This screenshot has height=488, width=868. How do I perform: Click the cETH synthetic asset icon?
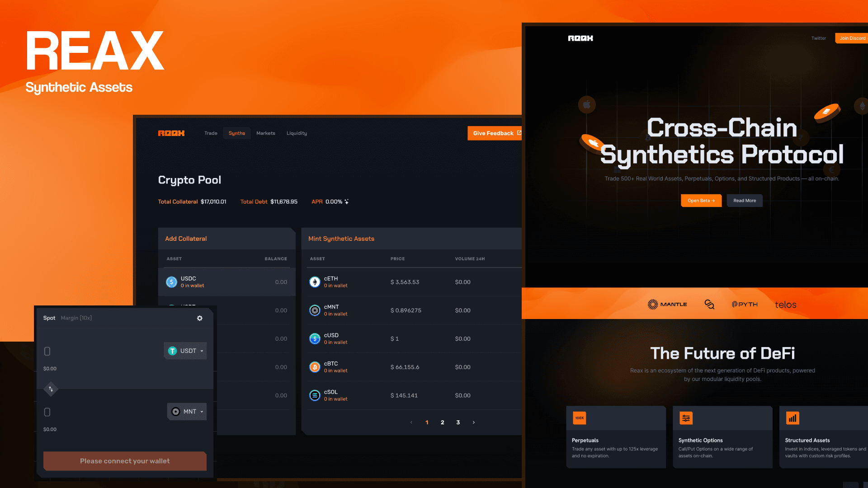314,281
